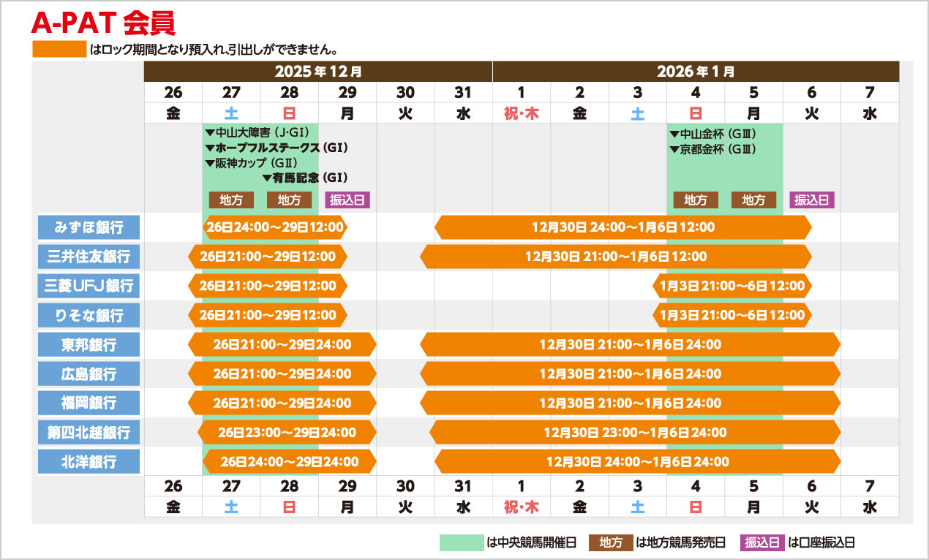Click the orange lock-period swatch under the title
929x560 pixels.
59,50
